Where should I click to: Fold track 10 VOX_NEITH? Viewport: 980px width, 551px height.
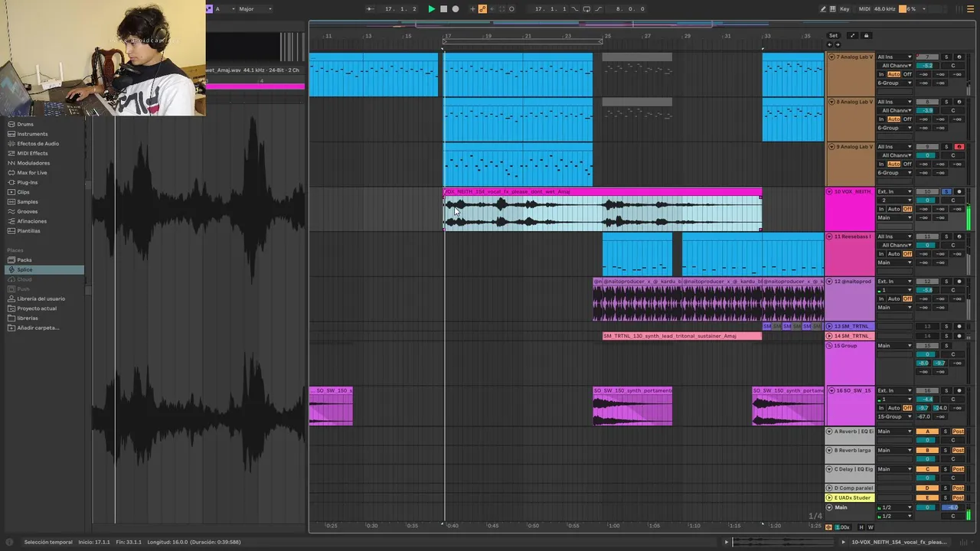[831, 191]
